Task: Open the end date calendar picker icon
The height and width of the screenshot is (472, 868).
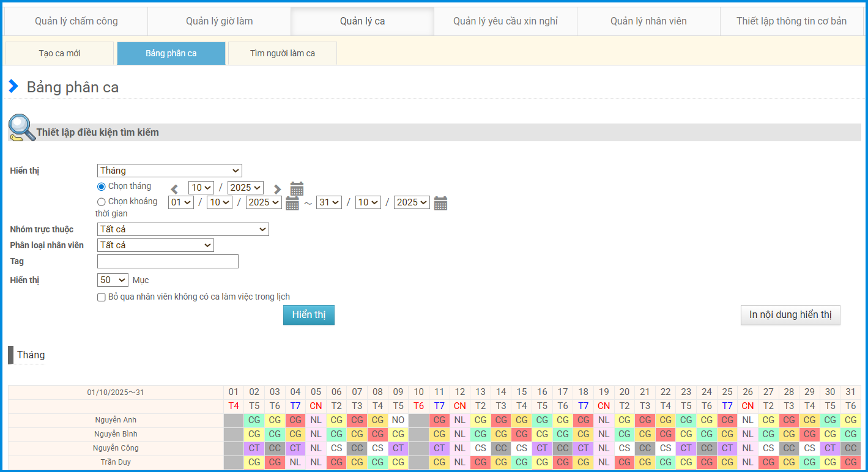Action: click(x=440, y=203)
